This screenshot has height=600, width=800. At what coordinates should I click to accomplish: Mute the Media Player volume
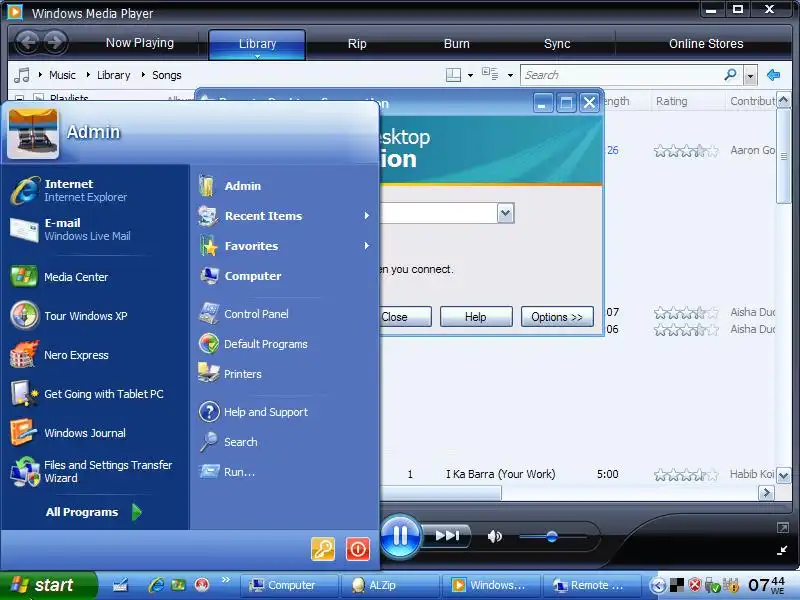[494, 536]
